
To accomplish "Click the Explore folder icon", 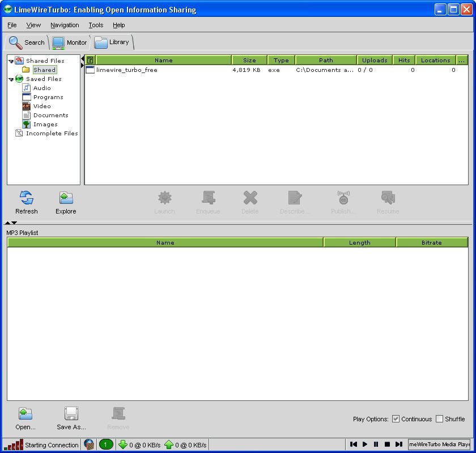I will tap(66, 198).
